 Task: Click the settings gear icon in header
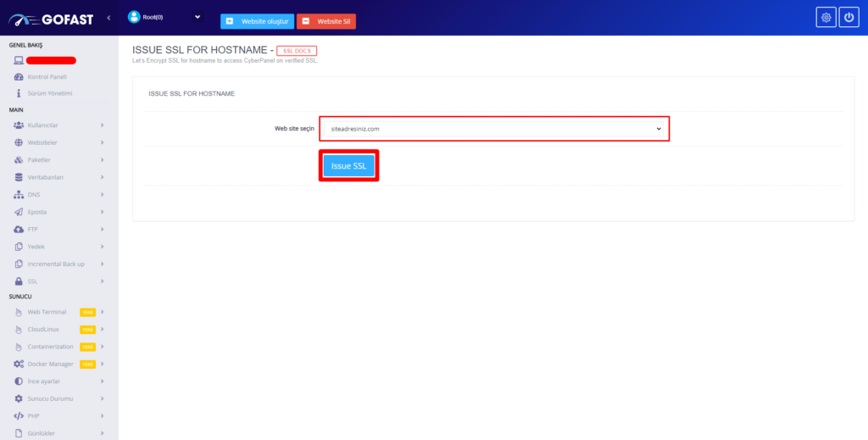click(x=826, y=18)
